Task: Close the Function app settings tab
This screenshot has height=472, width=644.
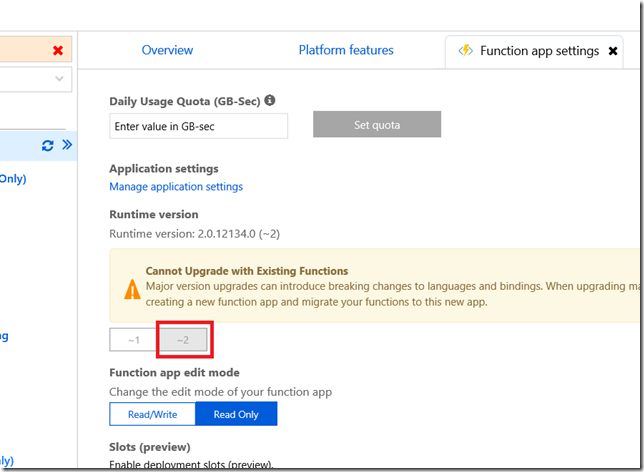Action: (613, 51)
